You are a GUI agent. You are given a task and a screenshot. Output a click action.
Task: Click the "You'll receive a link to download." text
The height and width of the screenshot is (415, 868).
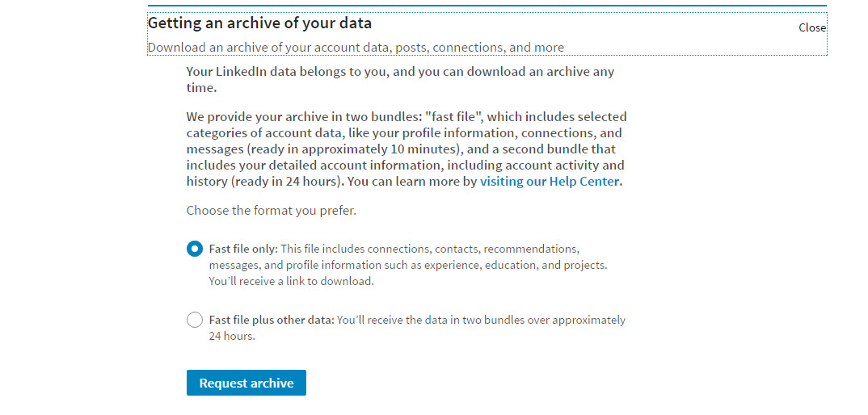coord(291,280)
